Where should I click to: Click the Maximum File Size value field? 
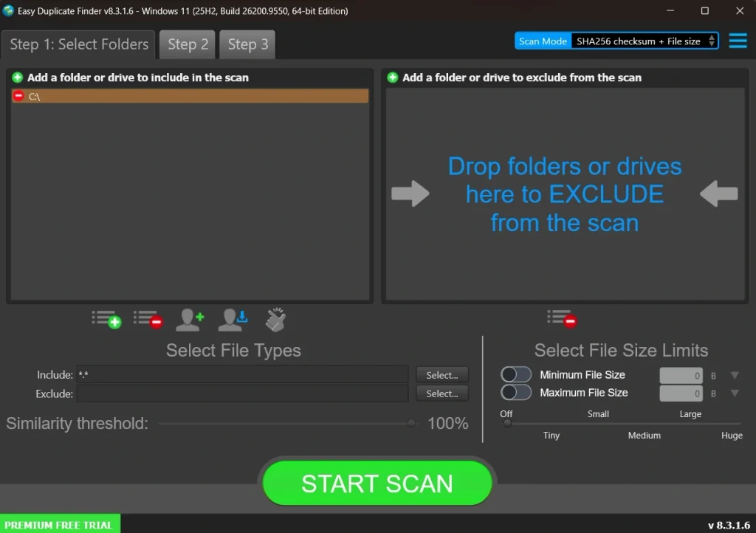681,393
